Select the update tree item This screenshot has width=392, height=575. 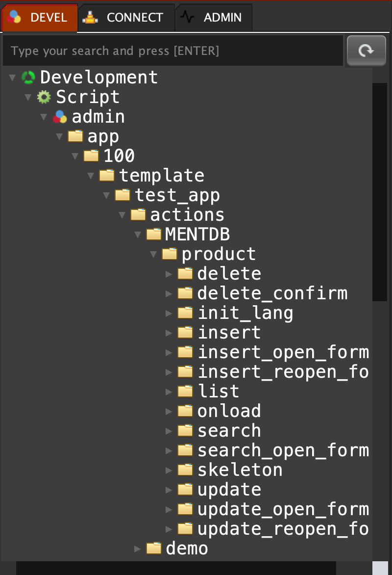[x=229, y=489]
